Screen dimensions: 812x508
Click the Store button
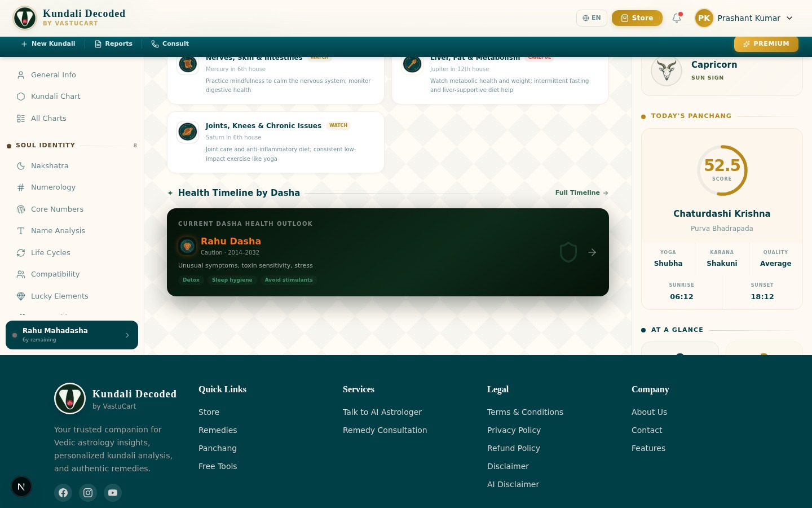click(637, 18)
